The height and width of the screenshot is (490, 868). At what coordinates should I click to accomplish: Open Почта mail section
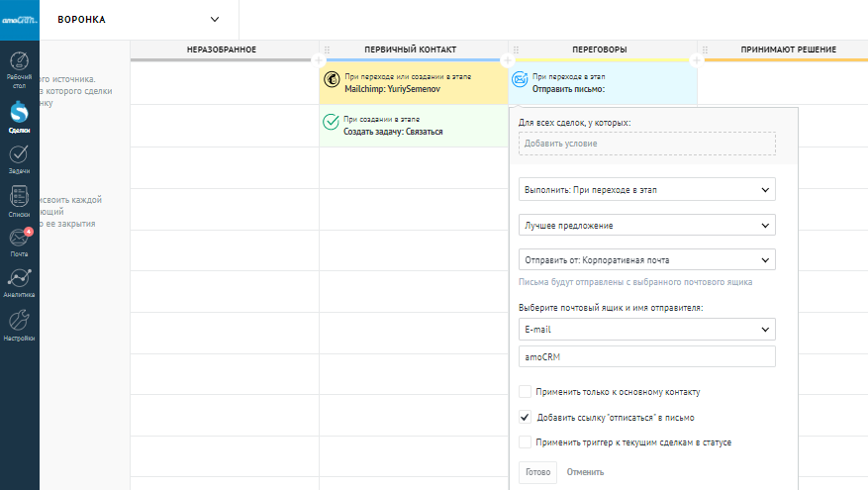click(x=19, y=241)
